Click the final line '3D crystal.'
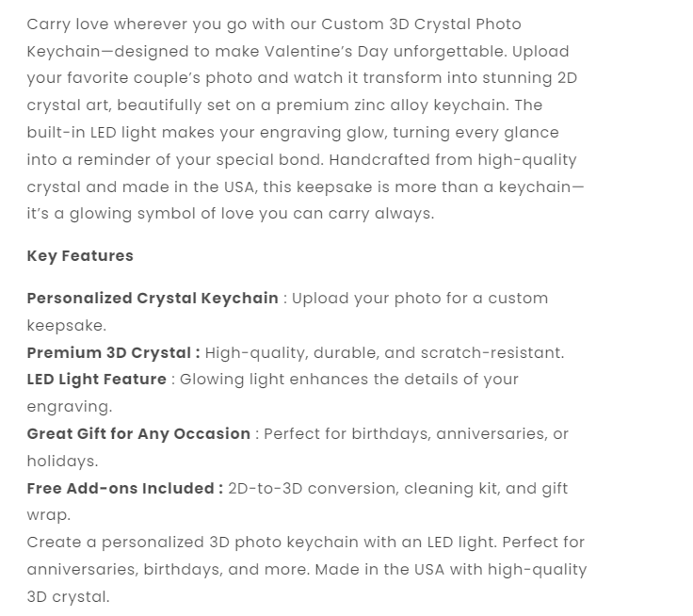Screen dimensions: 693x616 pyautogui.click(x=68, y=597)
